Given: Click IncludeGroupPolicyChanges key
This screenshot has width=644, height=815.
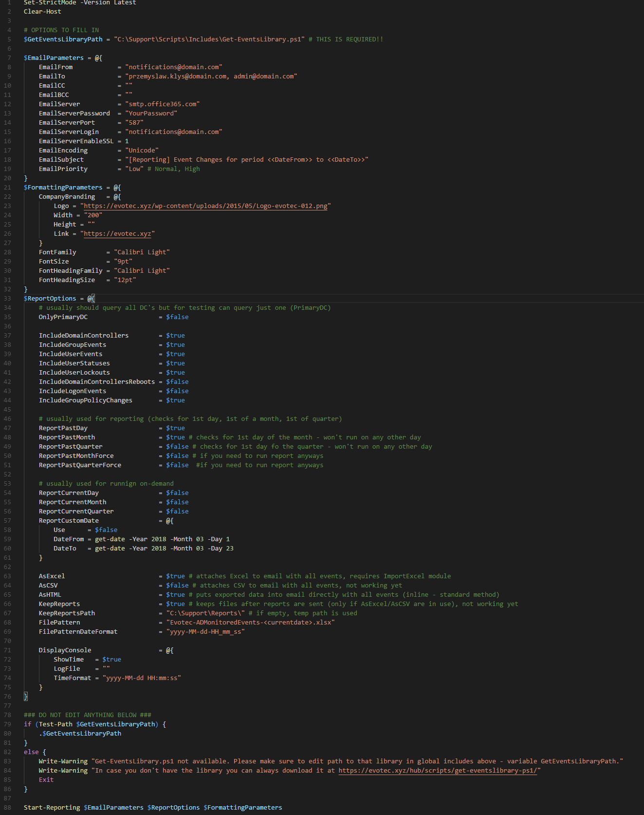Looking at the screenshot, I should [x=86, y=400].
